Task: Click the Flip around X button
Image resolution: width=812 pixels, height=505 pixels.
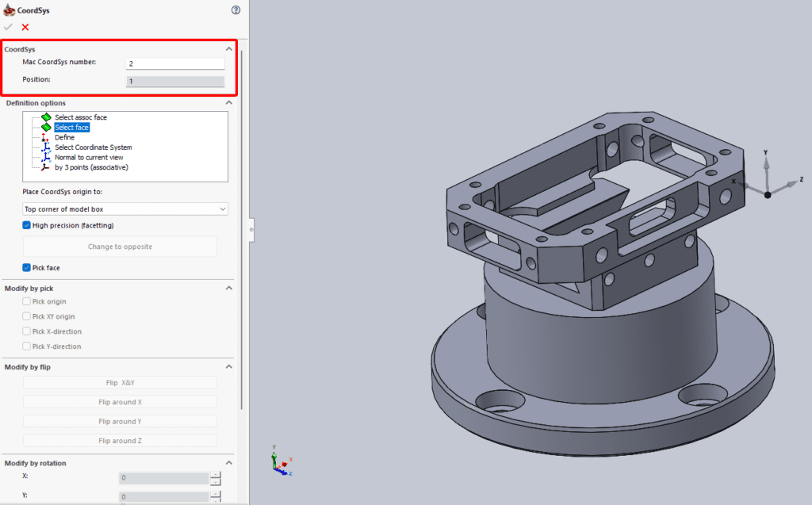Action: click(x=120, y=401)
